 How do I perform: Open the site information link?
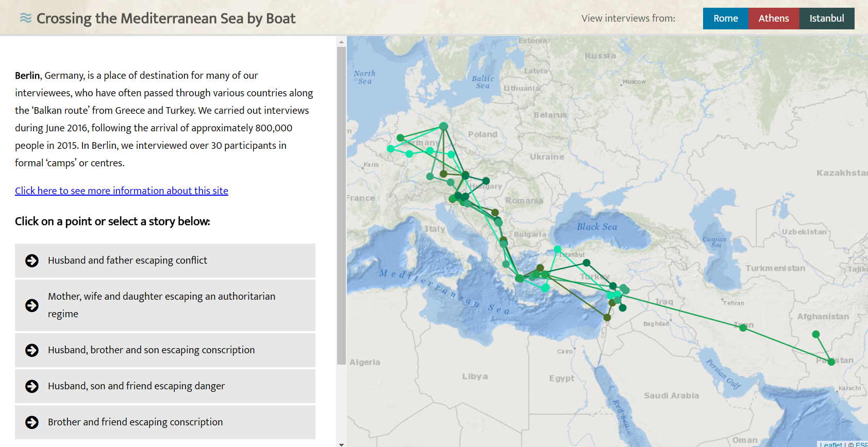pos(121,191)
